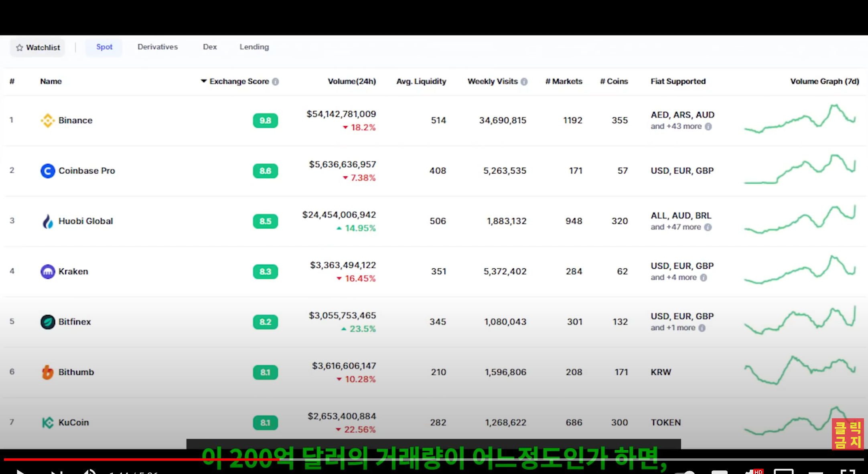868x474 pixels.
Task: Sort by # Markets column header
Action: [x=564, y=81]
